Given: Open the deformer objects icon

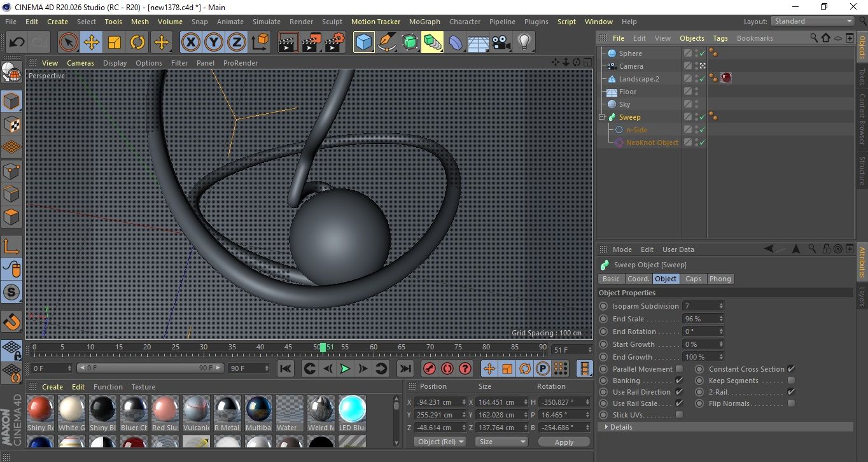Looking at the screenshot, I should (456, 43).
